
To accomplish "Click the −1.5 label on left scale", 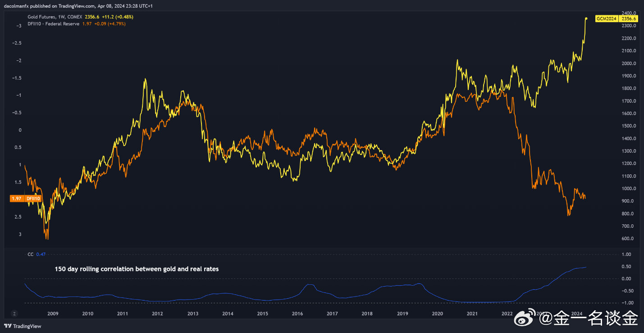I will tap(17, 78).
